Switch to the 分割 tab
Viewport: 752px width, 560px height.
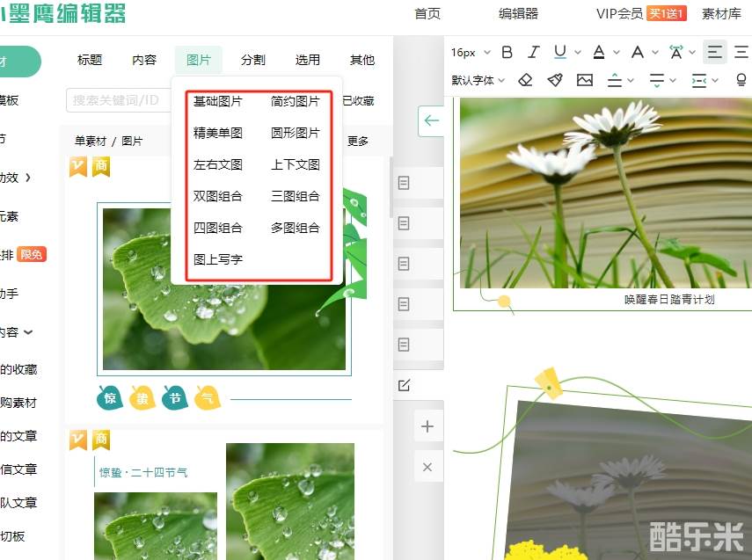252,60
